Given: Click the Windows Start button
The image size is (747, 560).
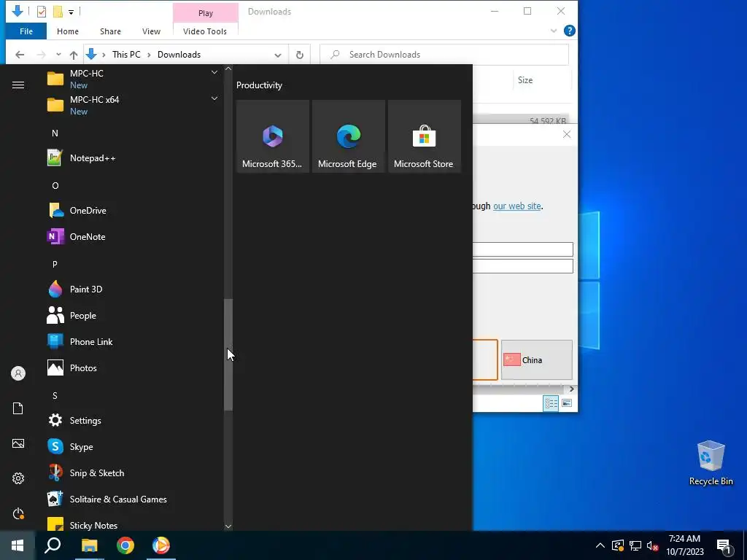Looking at the screenshot, I should click(18, 545).
